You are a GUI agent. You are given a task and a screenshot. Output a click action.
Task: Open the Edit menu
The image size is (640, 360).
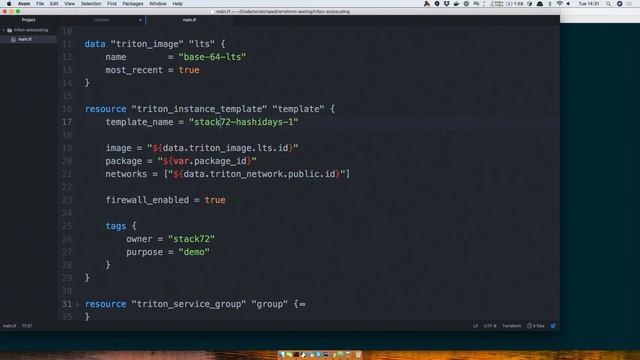(54, 4)
